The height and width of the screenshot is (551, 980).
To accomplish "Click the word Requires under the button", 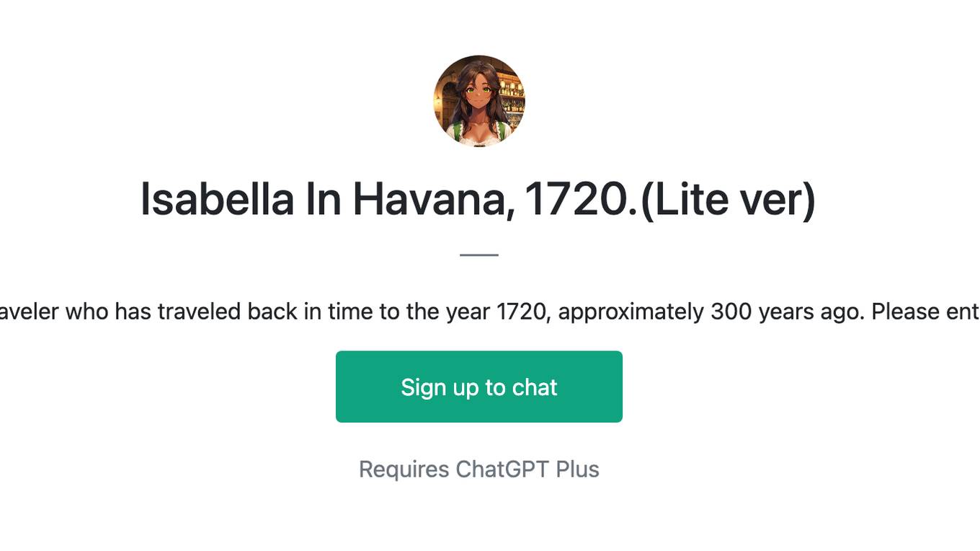I will click(x=404, y=470).
